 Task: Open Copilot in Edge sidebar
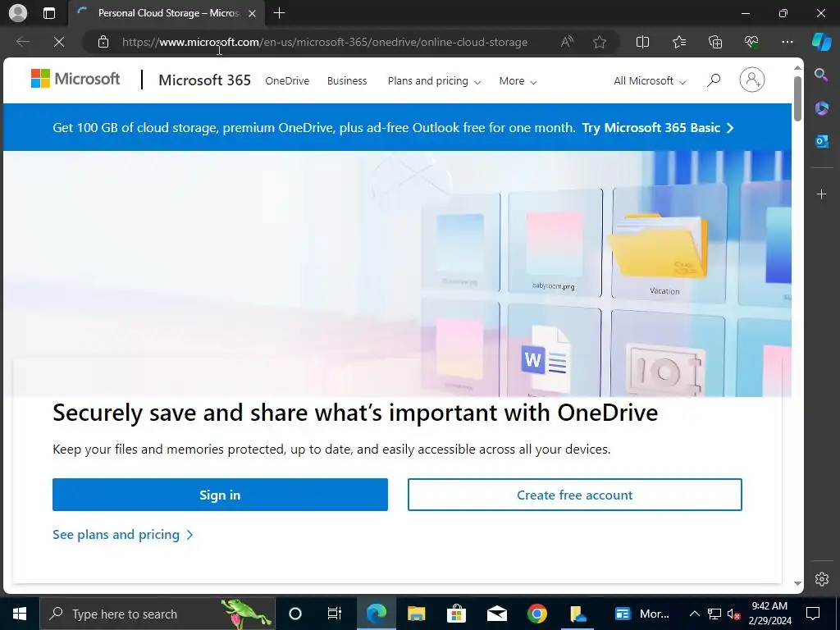click(x=821, y=42)
